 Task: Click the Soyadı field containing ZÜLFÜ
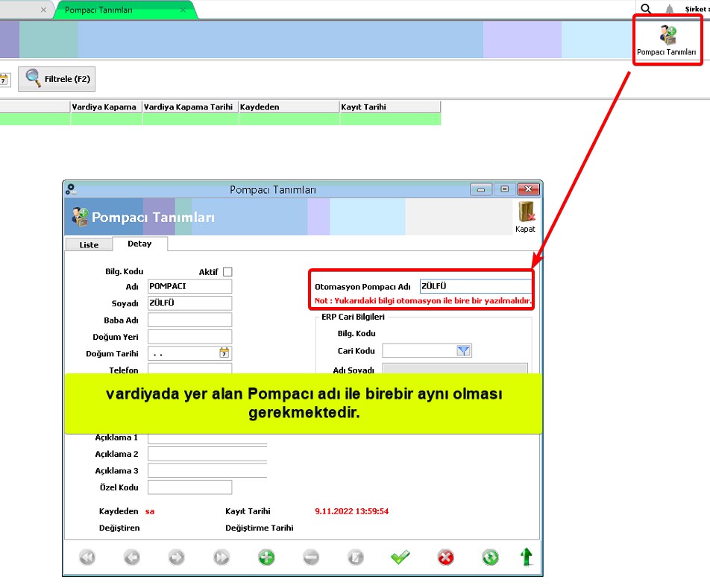[189, 303]
